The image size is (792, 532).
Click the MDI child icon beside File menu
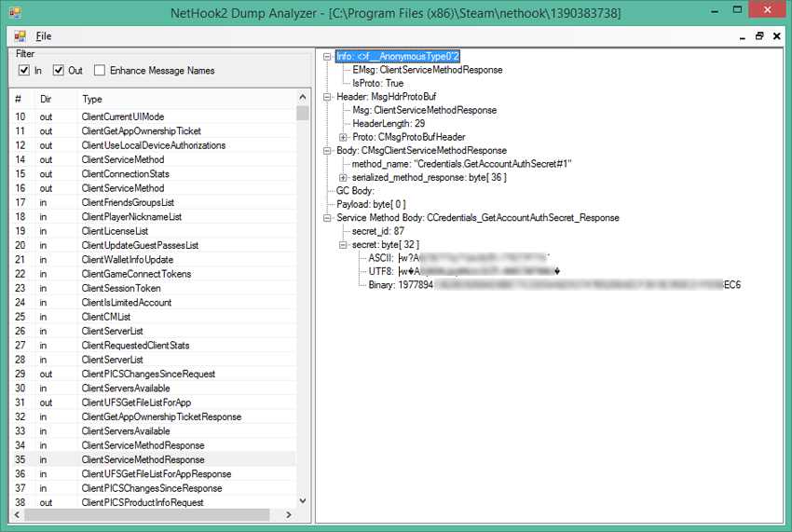pos(20,36)
